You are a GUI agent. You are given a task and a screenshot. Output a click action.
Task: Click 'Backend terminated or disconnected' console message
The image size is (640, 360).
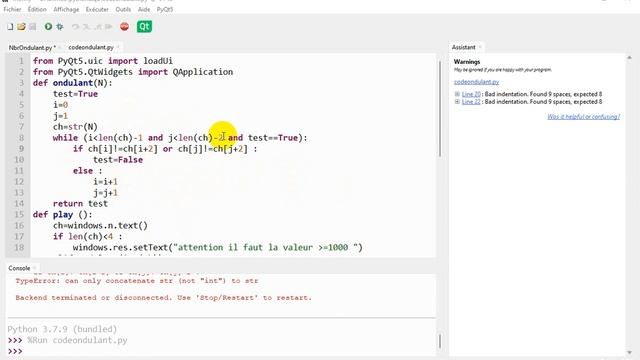click(163, 298)
